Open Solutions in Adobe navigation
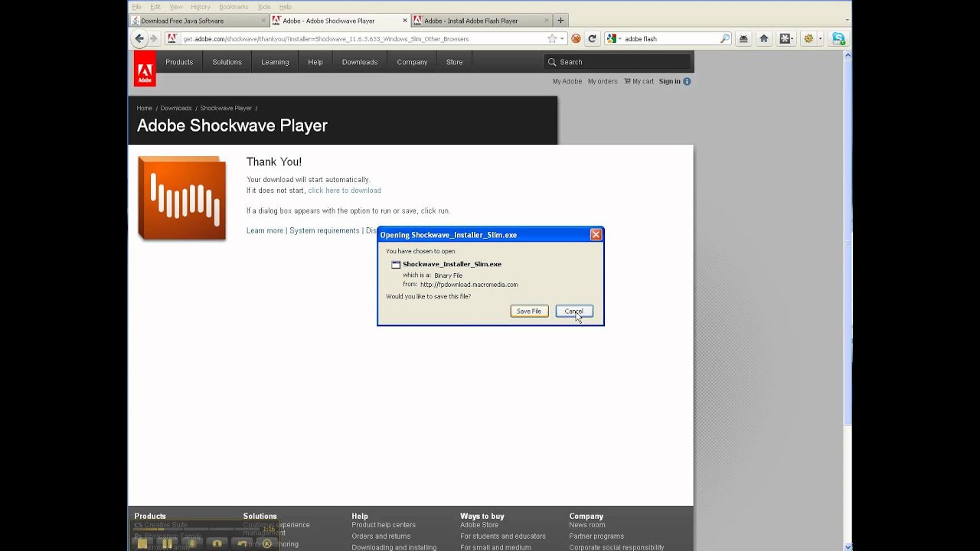The height and width of the screenshot is (551, 980). click(x=227, y=62)
